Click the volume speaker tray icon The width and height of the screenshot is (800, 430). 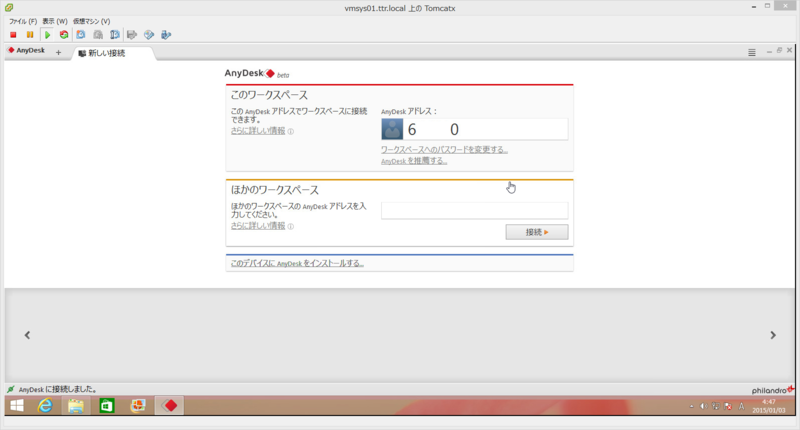[704, 407]
